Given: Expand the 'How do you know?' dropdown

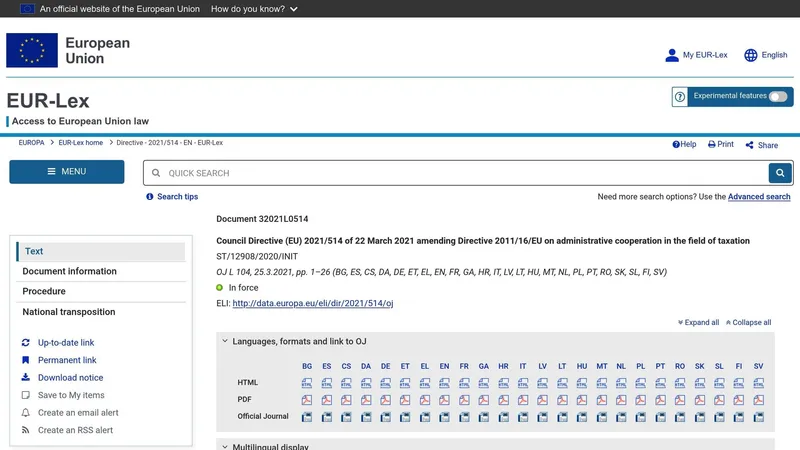Looking at the screenshot, I should 254,9.
